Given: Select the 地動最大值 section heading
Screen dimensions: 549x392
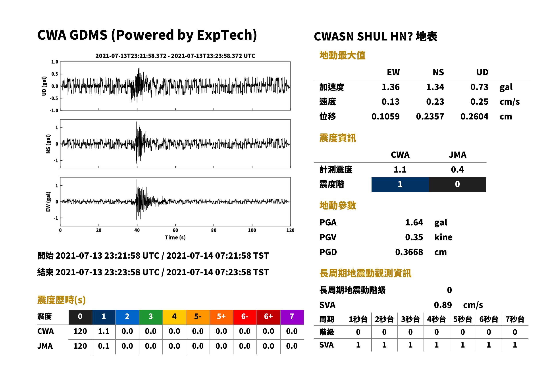Looking at the screenshot, I should (342, 55).
